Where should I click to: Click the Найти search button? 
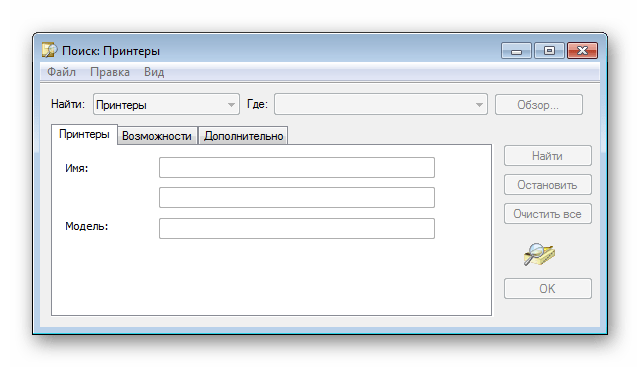tap(547, 156)
